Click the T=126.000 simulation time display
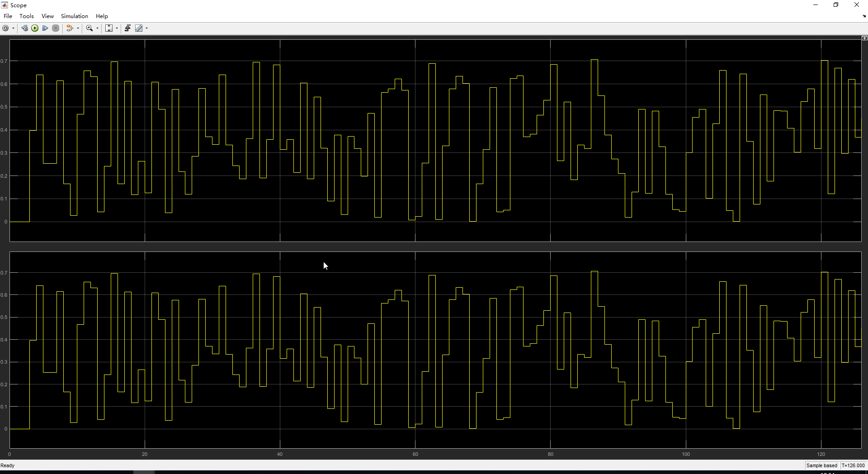Viewport: 868px width, 474px height. (x=853, y=465)
